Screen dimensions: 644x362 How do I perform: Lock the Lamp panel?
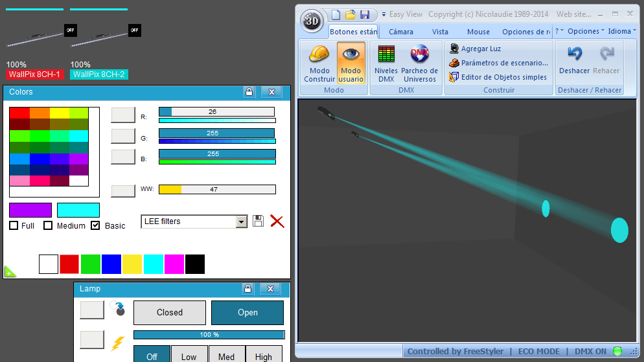247,289
